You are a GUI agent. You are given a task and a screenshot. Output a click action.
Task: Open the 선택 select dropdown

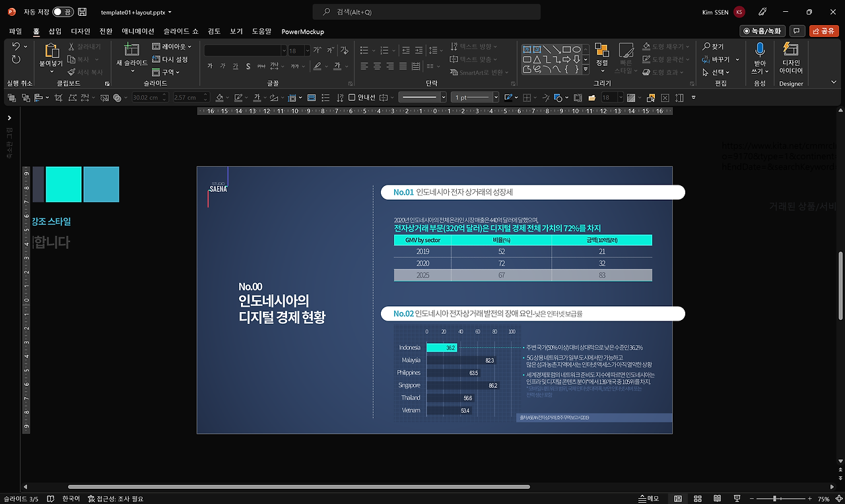(x=716, y=72)
